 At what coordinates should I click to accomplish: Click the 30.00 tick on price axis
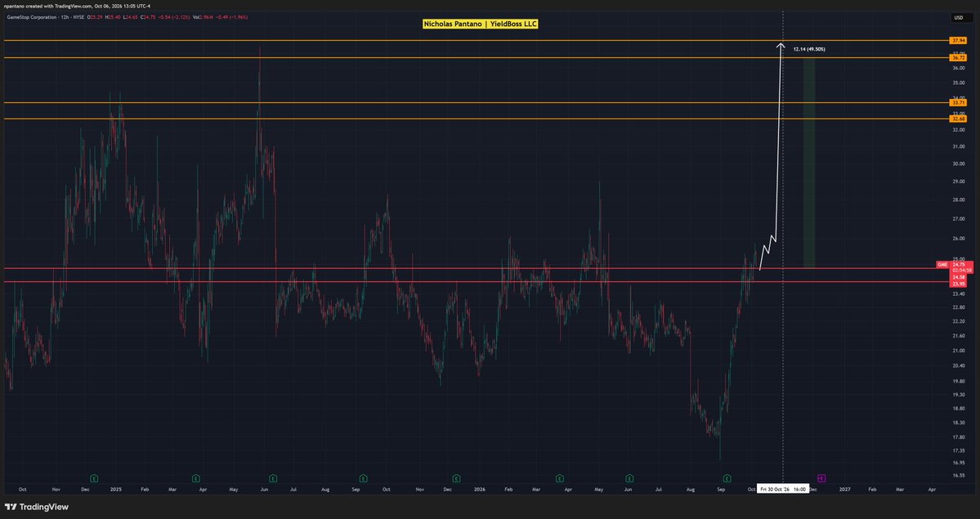pos(958,163)
